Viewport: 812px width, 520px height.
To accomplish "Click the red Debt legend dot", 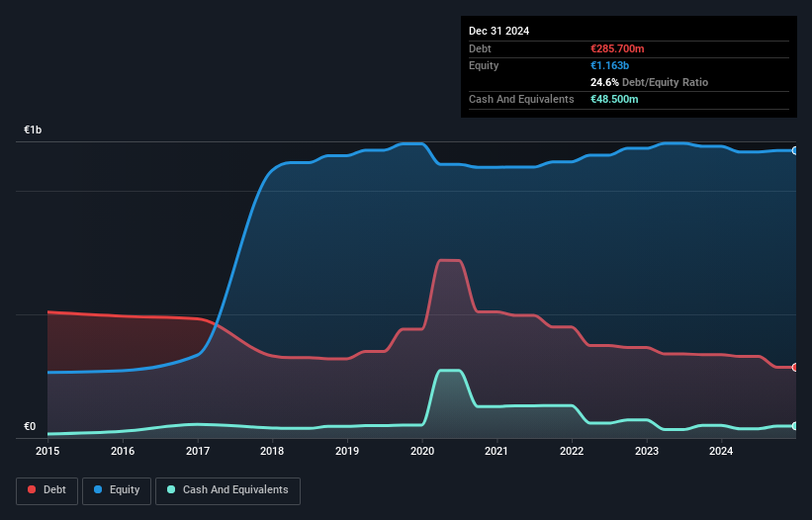I will coord(32,489).
